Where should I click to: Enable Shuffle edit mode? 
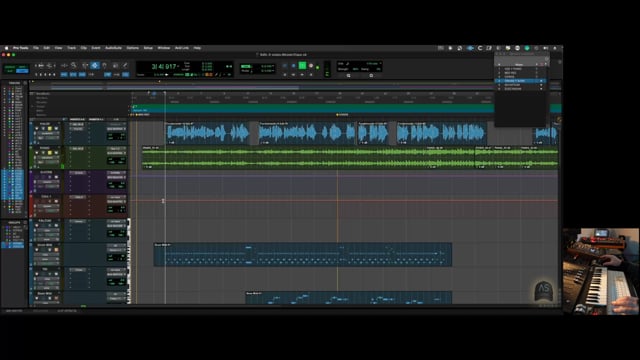[10, 67]
